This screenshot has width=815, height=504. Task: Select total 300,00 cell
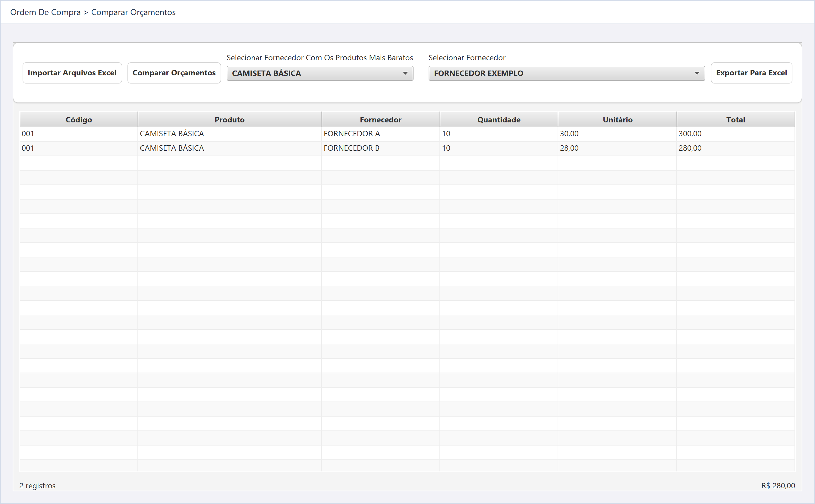[736, 134]
